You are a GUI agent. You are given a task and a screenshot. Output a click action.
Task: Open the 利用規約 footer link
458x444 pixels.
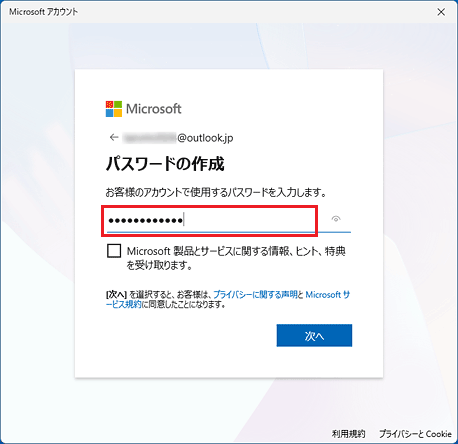(x=348, y=434)
